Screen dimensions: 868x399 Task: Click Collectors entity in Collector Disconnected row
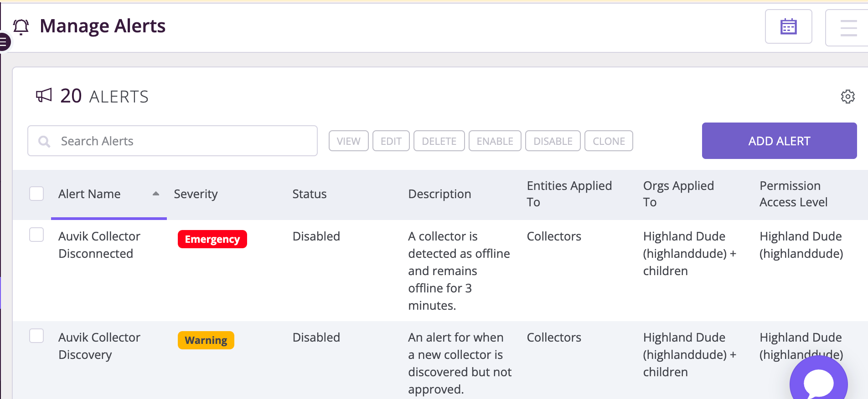[554, 236]
